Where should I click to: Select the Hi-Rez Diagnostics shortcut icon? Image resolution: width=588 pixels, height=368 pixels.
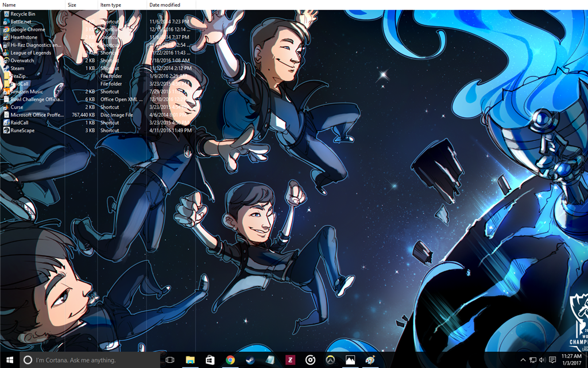click(x=6, y=45)
